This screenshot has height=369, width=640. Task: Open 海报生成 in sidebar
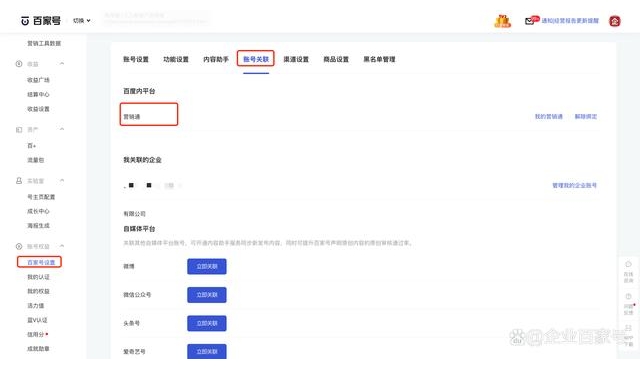tap(38, 225)
